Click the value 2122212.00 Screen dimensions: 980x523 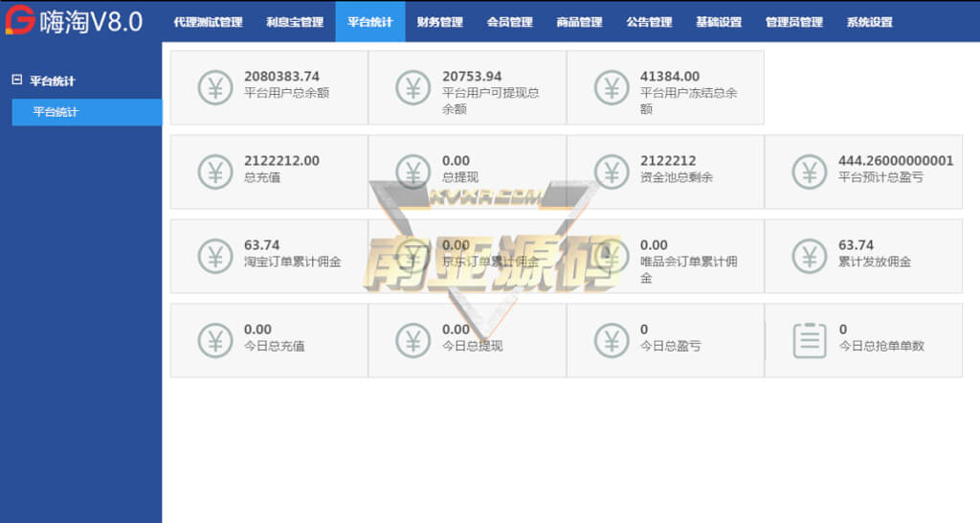click(282, 161)
